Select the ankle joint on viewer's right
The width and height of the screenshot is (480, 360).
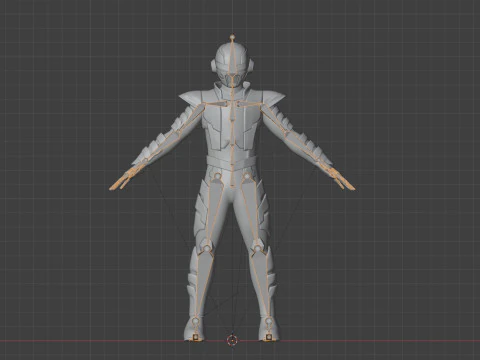[x=269, y=321]
